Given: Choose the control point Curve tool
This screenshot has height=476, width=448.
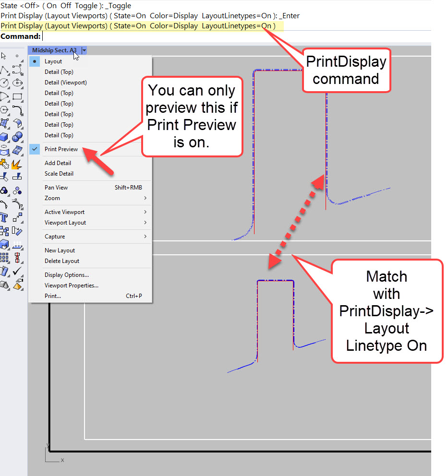Looking at the screenshot, I should tap(17, 70).
